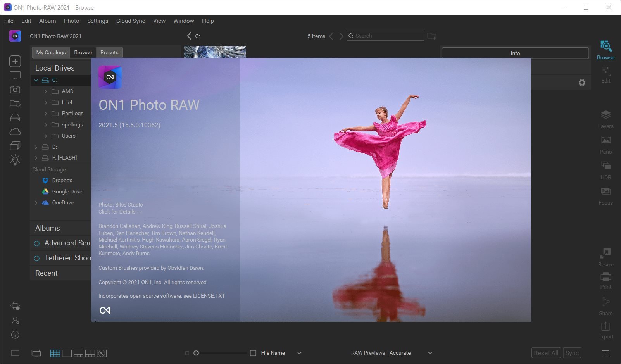621x364 pixels.
Task: Toggle the File Name checkbox
Action: [253, 353]
